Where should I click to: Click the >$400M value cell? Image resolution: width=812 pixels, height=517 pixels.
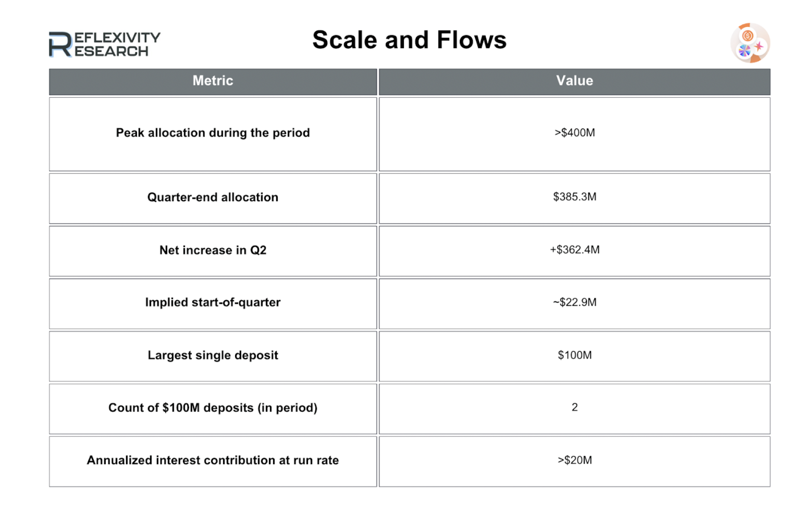(x=574, y=133)
